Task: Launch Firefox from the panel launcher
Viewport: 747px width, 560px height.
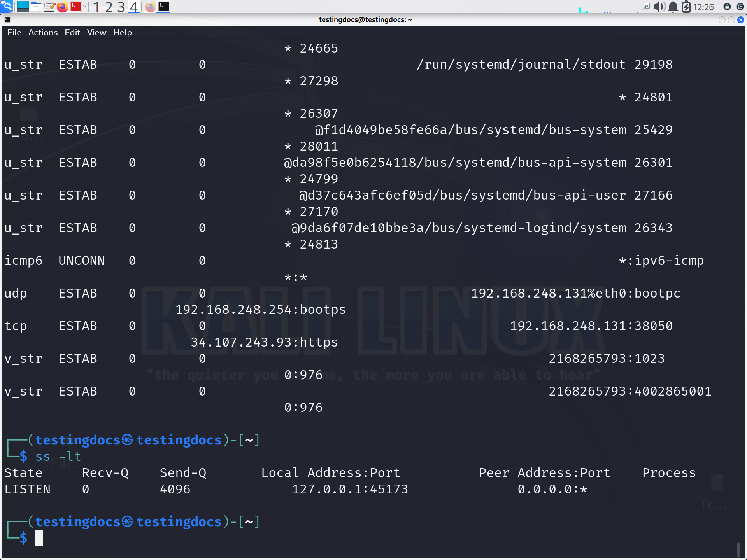Action: (62, 7)
